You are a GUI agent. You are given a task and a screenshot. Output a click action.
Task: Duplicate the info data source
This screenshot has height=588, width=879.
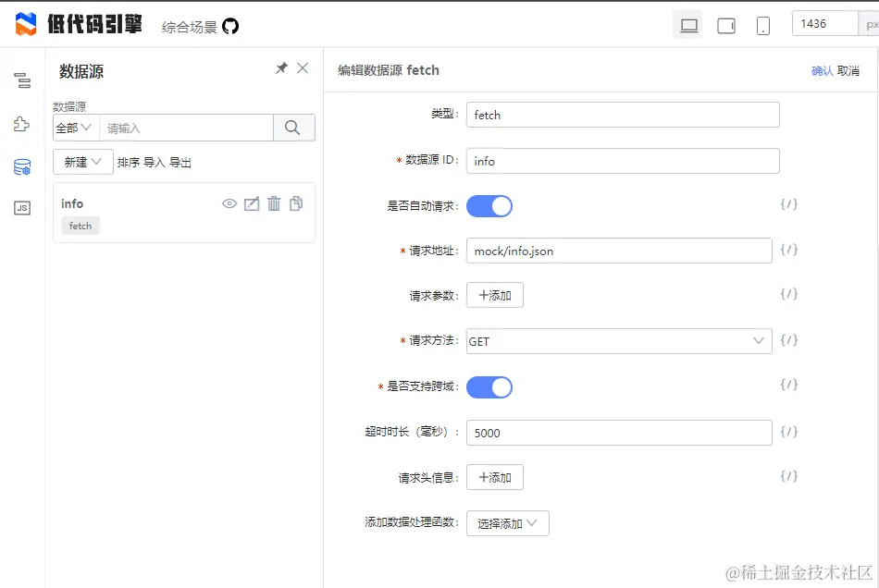click(296, 203)
